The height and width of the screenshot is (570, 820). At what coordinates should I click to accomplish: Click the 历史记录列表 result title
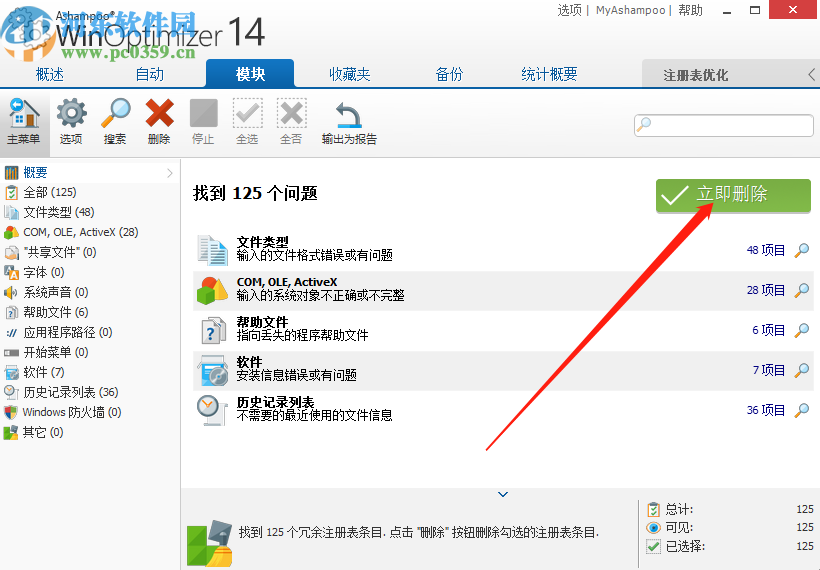click(276, 402)
